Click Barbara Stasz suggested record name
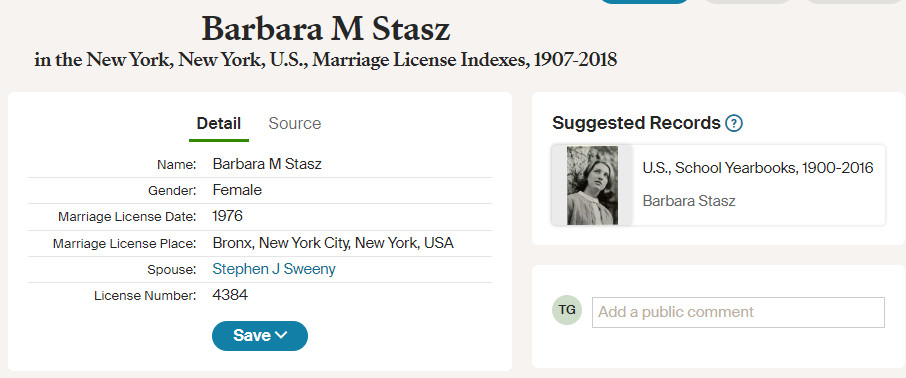Screen dimensions: 906x378 coord(689,201)
